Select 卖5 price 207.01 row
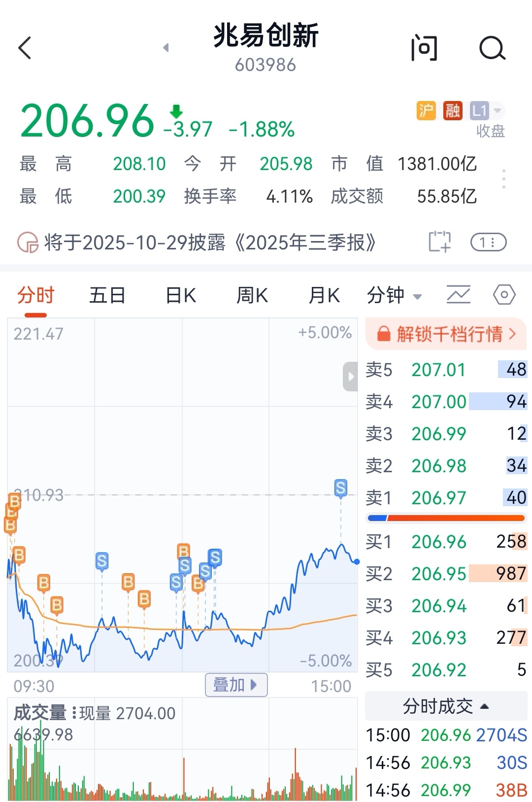Image resolution: width=532 pixels, height=802 pixels. pyautogui.click(x=446, y=369)
